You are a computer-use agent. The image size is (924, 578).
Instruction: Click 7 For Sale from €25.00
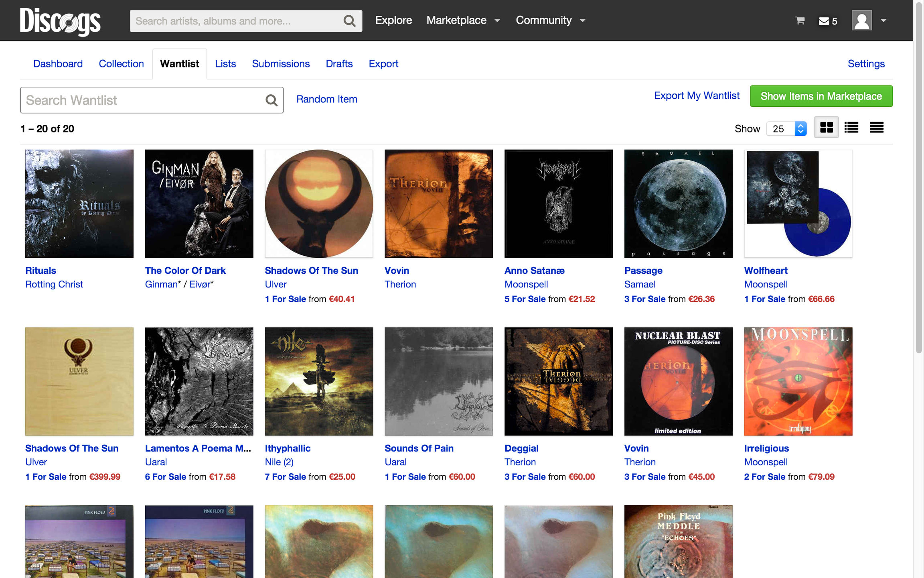(x=310, y=477)
